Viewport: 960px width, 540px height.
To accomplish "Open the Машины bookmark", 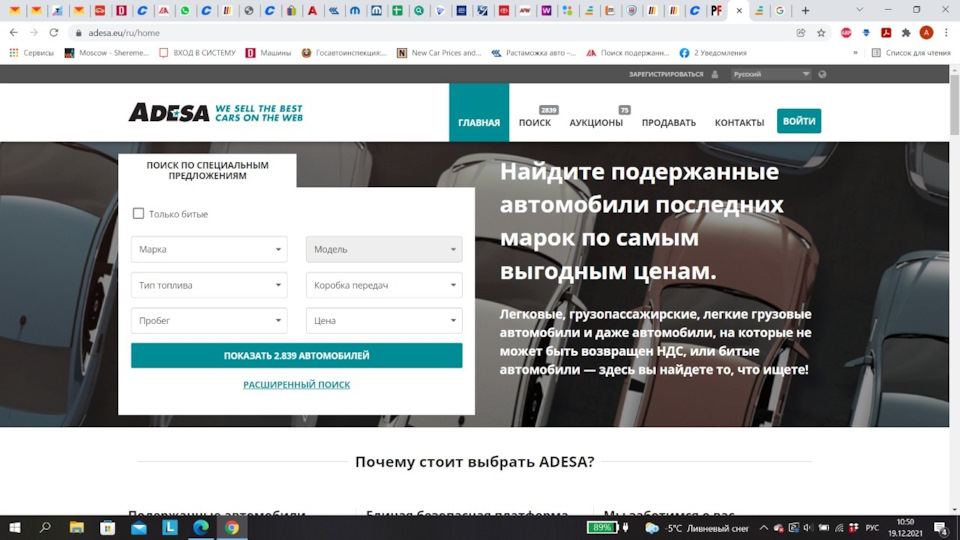I will [x=268, y=53].
